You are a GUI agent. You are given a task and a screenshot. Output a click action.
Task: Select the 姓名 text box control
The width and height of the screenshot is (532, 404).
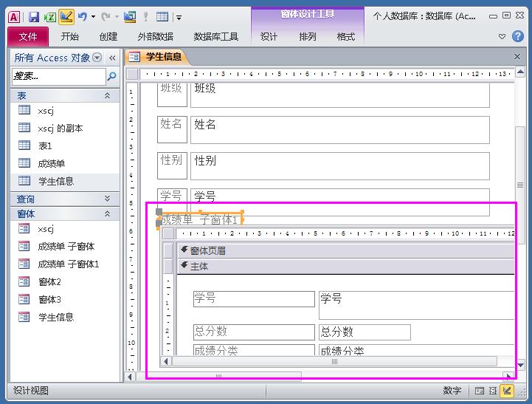(340, 130)
